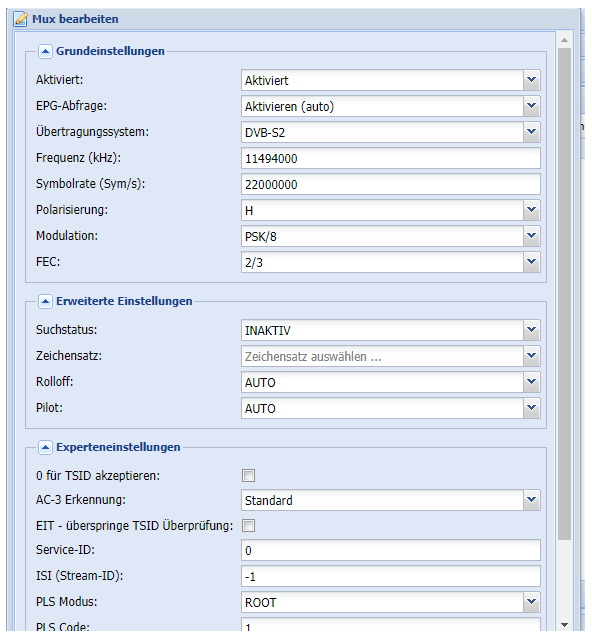Click the Symbolrate input field
Viewport: 592px width, 643px height.
pyautogui.click(x=391, y=184)
